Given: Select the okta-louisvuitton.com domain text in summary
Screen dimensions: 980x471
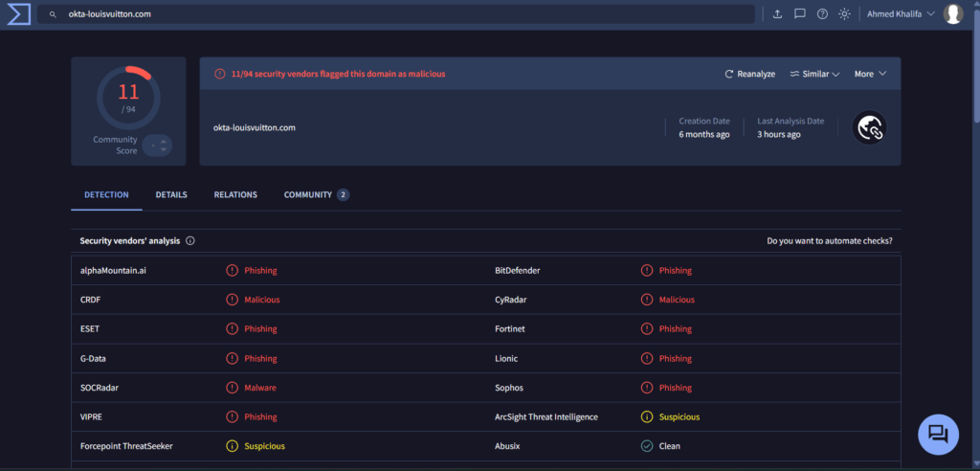Looking at the screenshot, I should (x=255, y=127).
